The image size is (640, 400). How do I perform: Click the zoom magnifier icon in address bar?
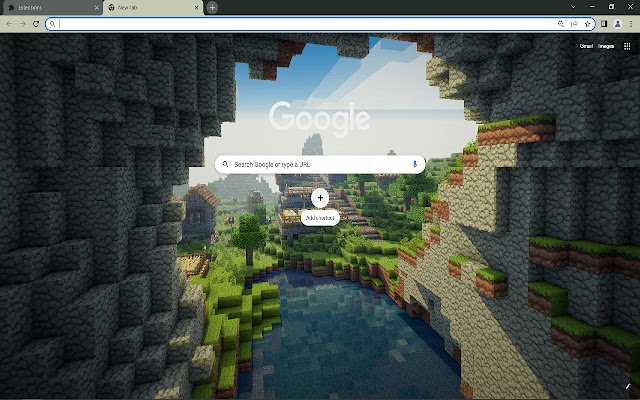pyautogui.click(x=561, y=24)
